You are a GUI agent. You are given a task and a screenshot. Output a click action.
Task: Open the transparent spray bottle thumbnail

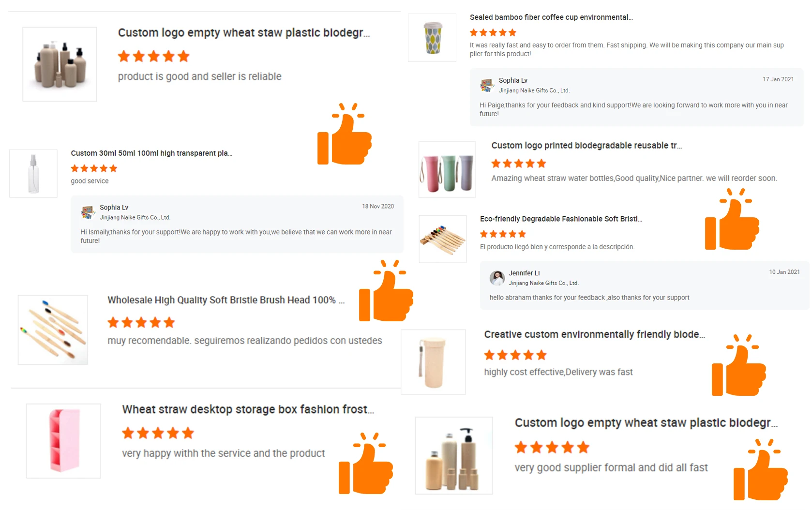[33, 174]
